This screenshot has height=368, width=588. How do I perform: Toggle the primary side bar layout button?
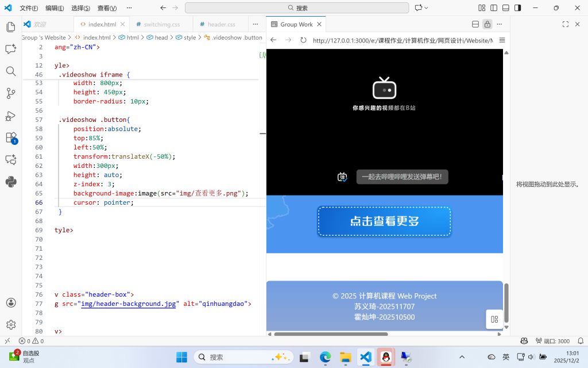[x=494, y=8]
